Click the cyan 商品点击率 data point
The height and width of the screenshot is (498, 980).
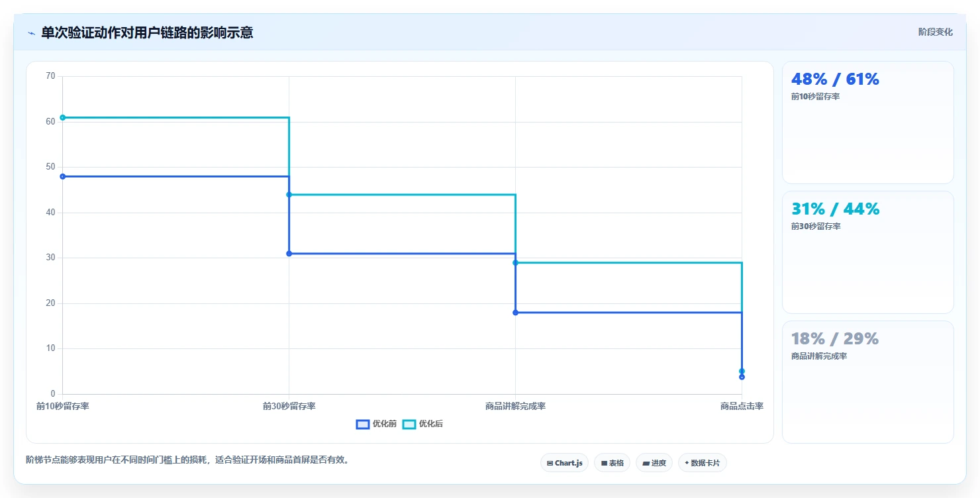742,371
